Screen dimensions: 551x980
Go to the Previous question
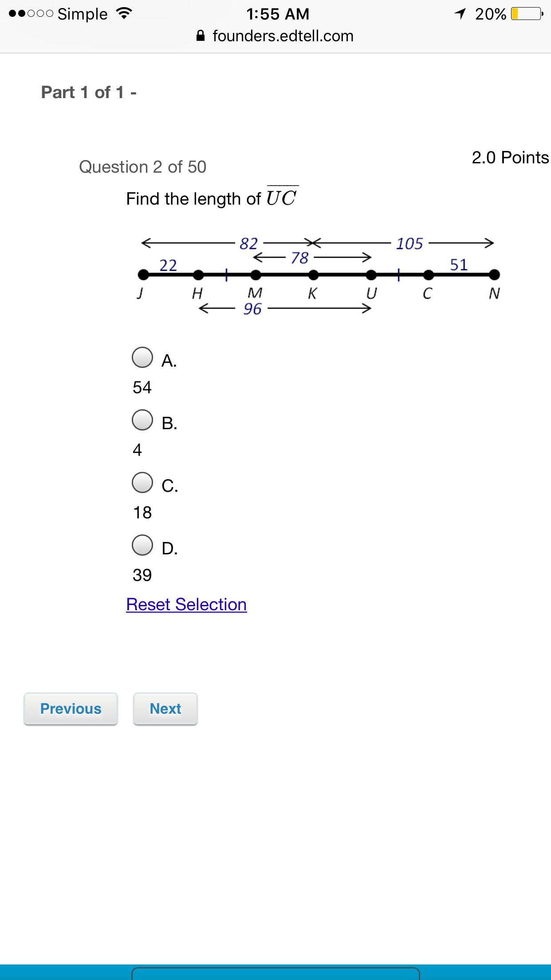71,709
